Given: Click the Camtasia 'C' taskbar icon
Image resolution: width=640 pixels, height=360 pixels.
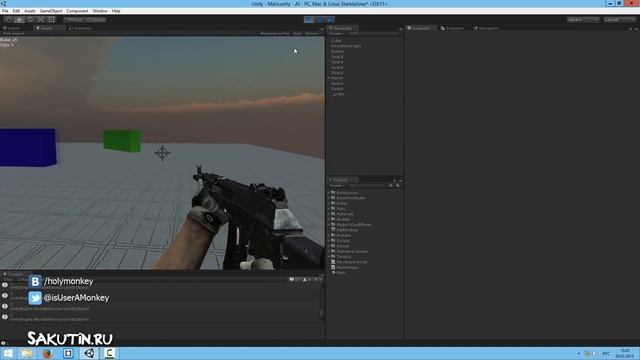Looking at the screenshot, I should point(109,353).
